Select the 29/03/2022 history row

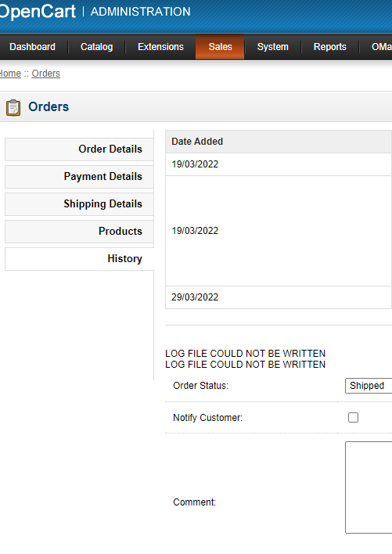point(279,297)
